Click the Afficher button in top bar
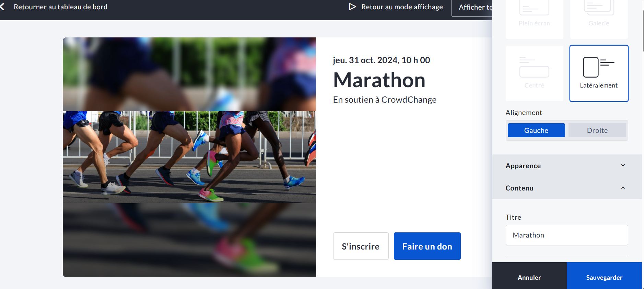 tap(473, 8)
